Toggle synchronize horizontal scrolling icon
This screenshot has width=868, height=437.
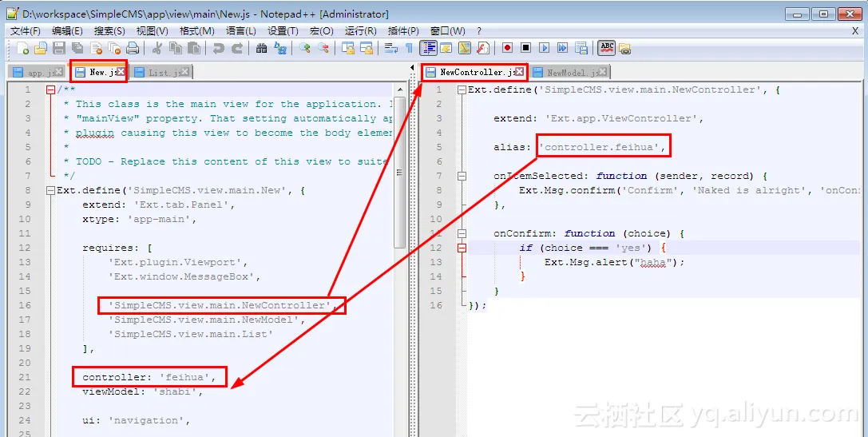click(x=367, y=49)
